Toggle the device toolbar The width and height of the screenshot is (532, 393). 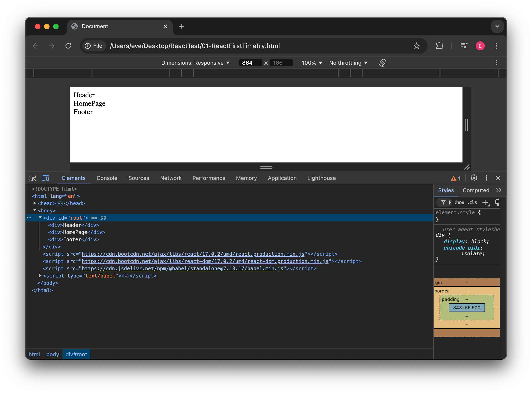click(45, 178)
